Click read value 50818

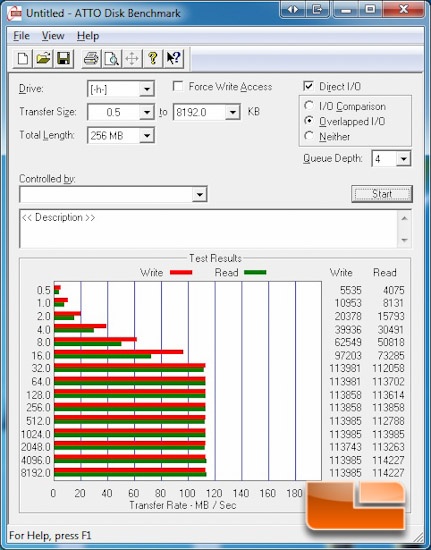pos(391,342)
